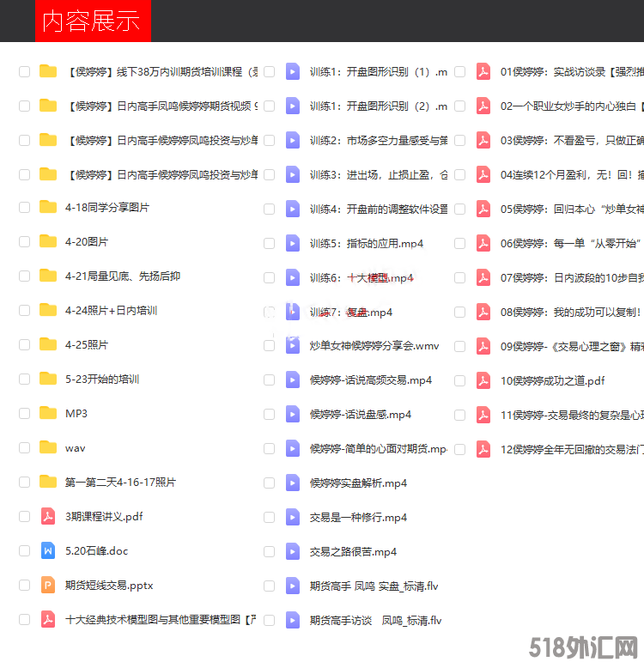
Task: Open file 训练1:开盘图形识别(1)
Action: click(x=378, y=71)
